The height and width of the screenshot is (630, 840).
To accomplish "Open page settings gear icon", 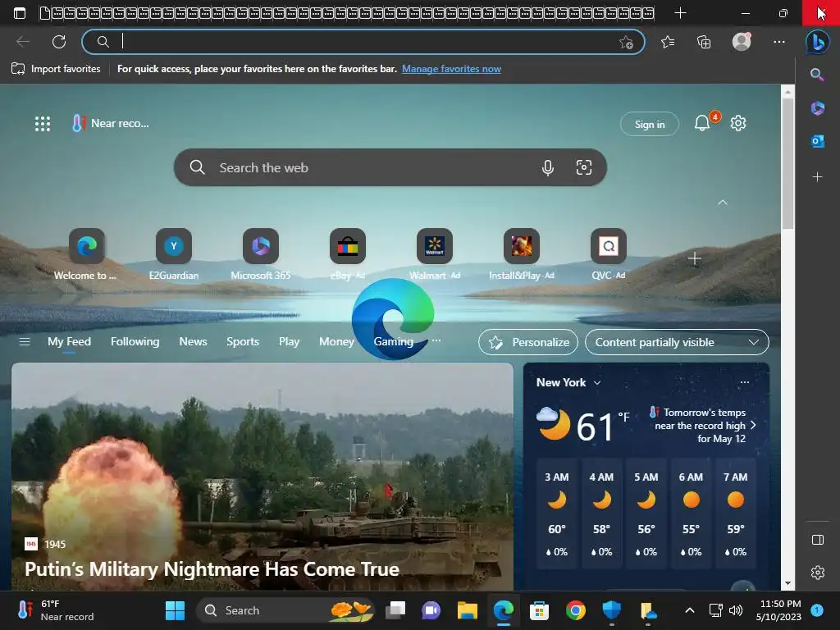I will [738, 123].
